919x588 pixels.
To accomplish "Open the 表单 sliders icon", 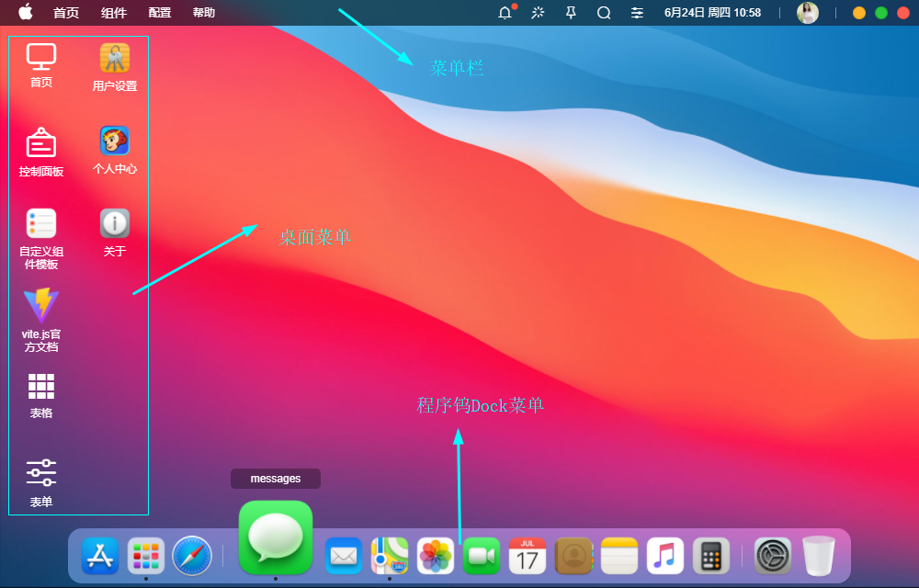I will tap(41, 482).
